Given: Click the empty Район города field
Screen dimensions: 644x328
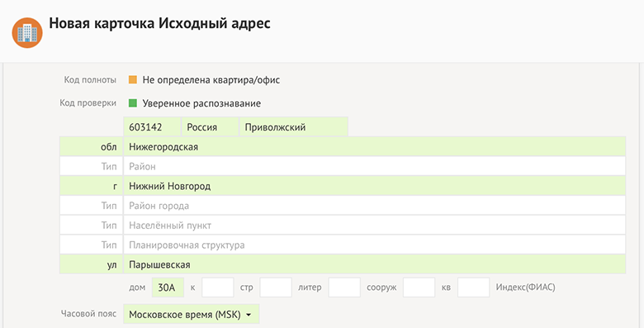Looking at the screenshot, I should click(x=375, y=206).
